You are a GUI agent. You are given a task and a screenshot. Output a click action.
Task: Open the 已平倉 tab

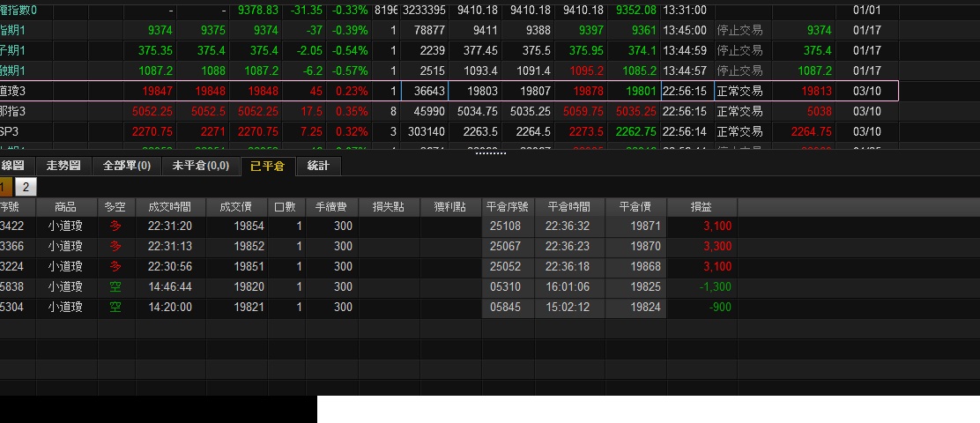[x=267, y=166]
